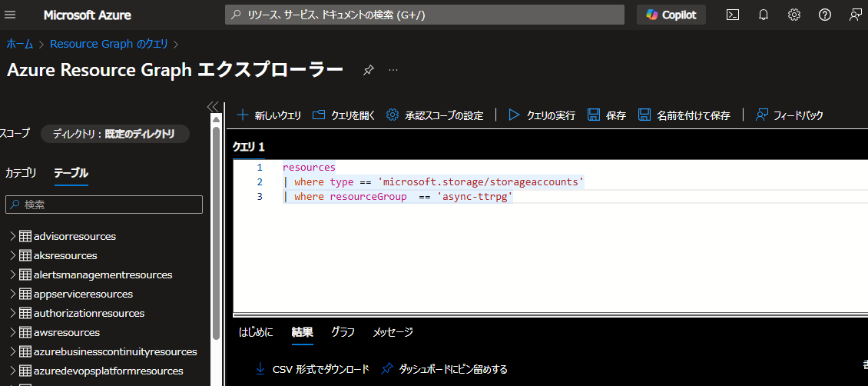
Task: Click the CSV 形式でダウンロード label
Action: [x=321, y=369]
